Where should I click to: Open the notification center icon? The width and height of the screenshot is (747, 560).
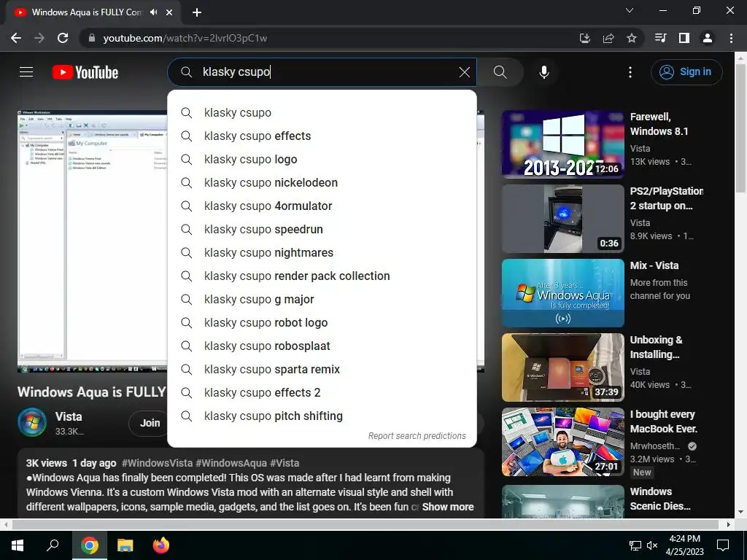tap(723, 545)
